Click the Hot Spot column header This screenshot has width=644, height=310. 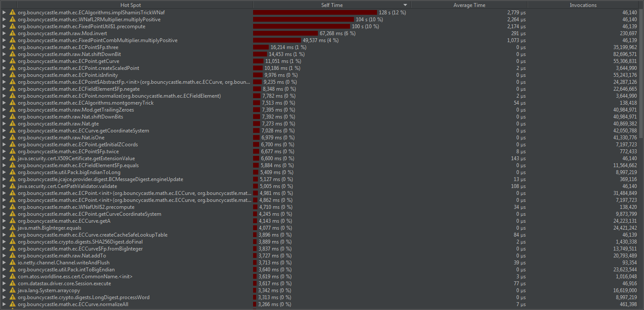point(130,5)
